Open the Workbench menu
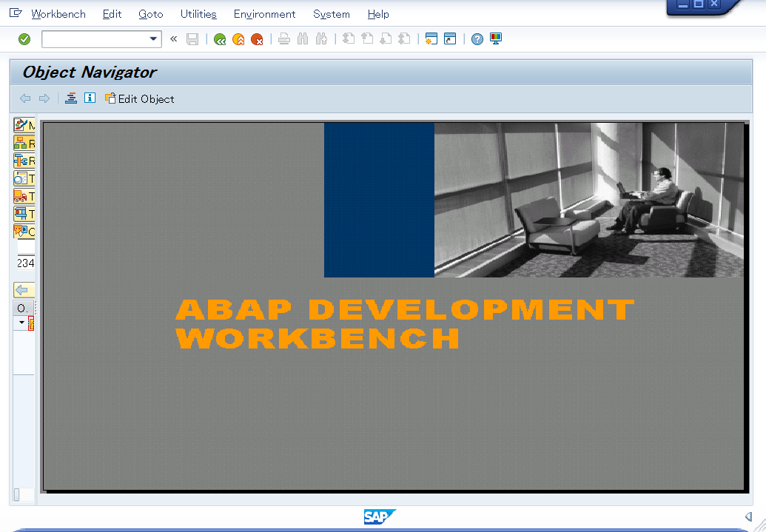The width and height of the screenshot is (766, 532). point(58,14)
